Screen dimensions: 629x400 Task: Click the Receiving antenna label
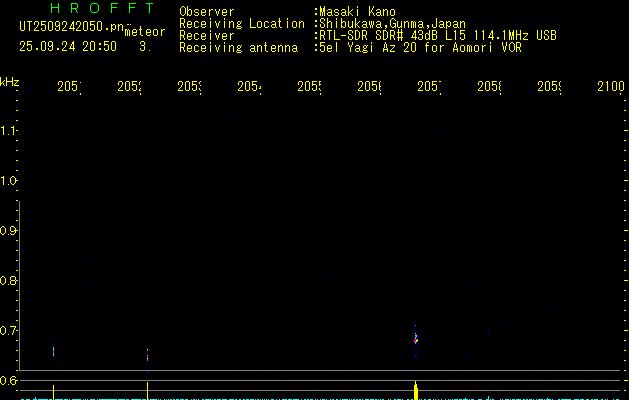(238, 48)
